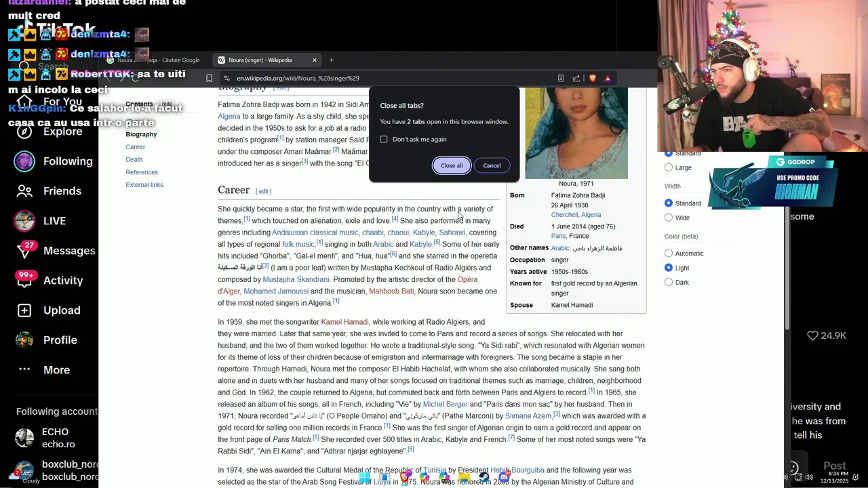Open TikTok Following feed
Image resolution: width=868 pixels, height=488 pixels.
point(53,161)
